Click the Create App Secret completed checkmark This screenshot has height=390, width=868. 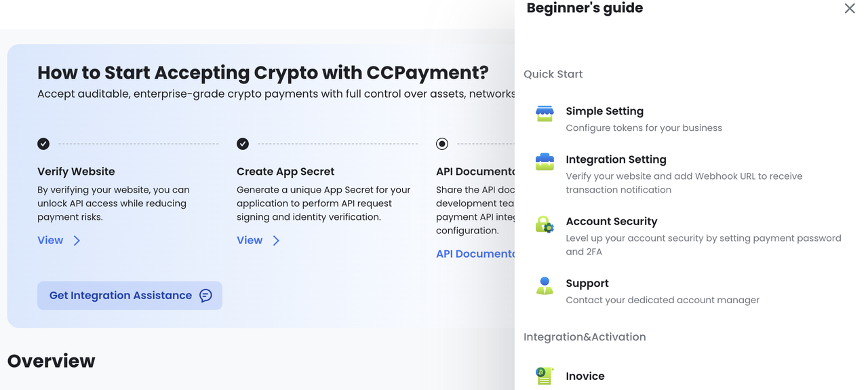243,144
